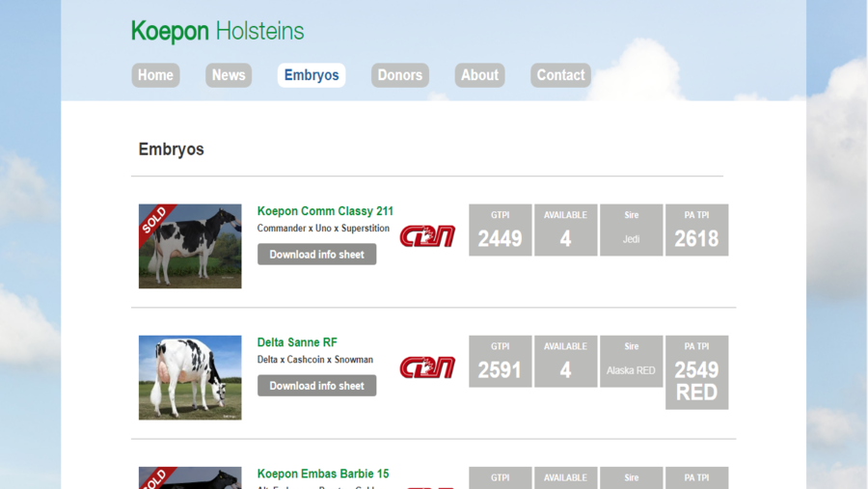Download info sheet for Koepon Comm Classy 211
Screen dimensions: 868x489
click(316, 255)
